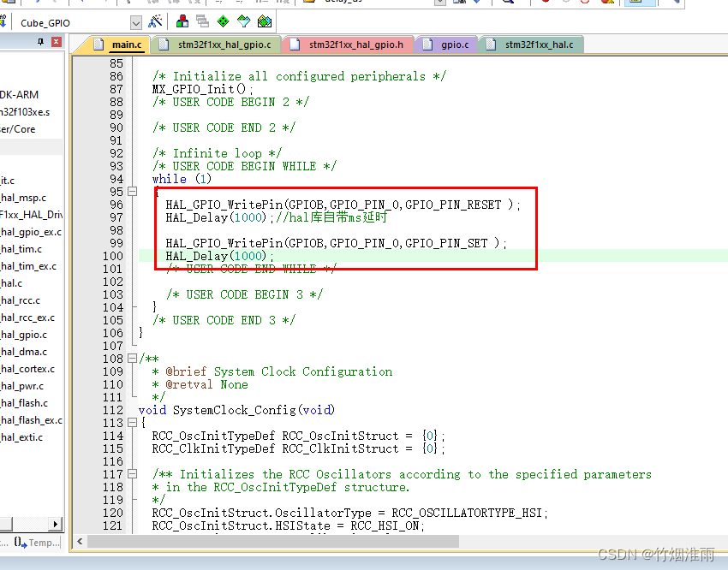The image size is (728, 570).
Task: Open Manage Run-Time Environment green diamond
Action: (x=224, y=21)
